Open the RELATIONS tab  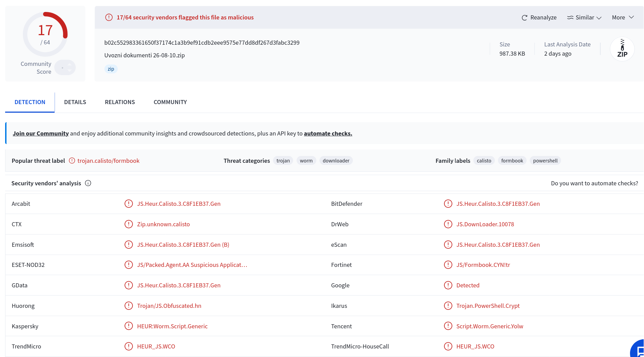[120, 102]
